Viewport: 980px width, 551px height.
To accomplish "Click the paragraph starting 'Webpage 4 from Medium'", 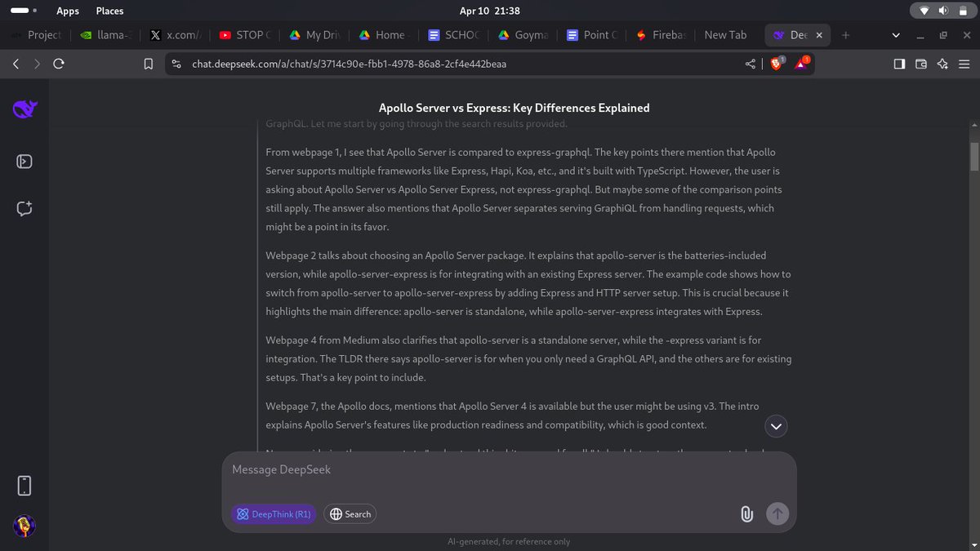I will pyautogui.click(x=528, y=359).
